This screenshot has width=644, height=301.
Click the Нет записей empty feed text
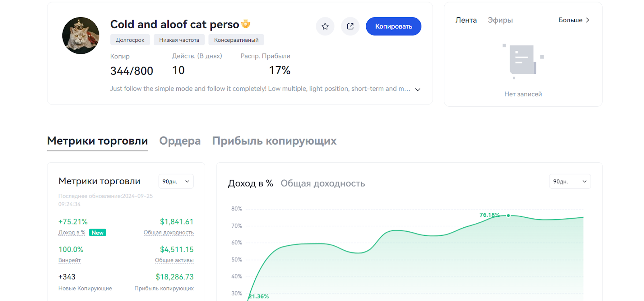pos(523,94)
